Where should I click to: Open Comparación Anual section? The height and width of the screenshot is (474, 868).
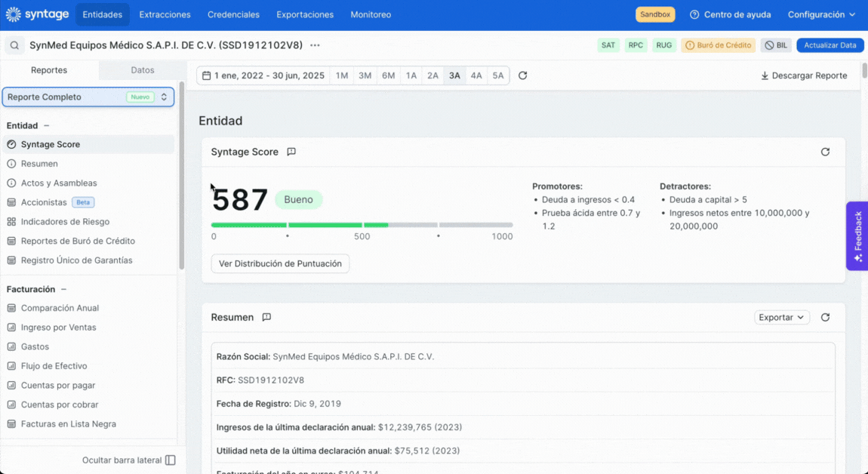click(x=88, y=308)
